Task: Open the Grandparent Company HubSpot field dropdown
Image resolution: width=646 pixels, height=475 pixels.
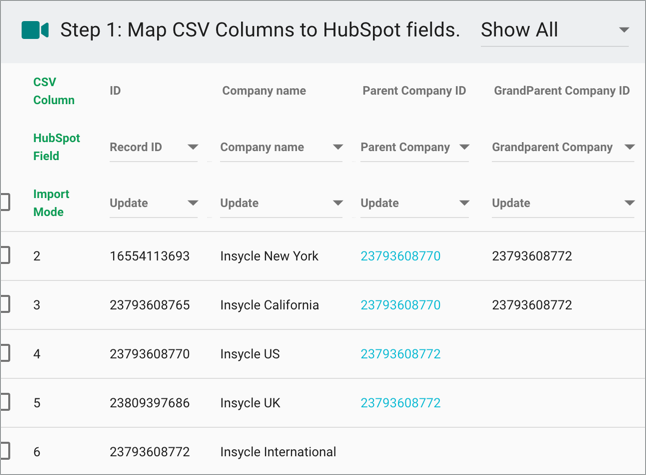Action: [563, 147]
